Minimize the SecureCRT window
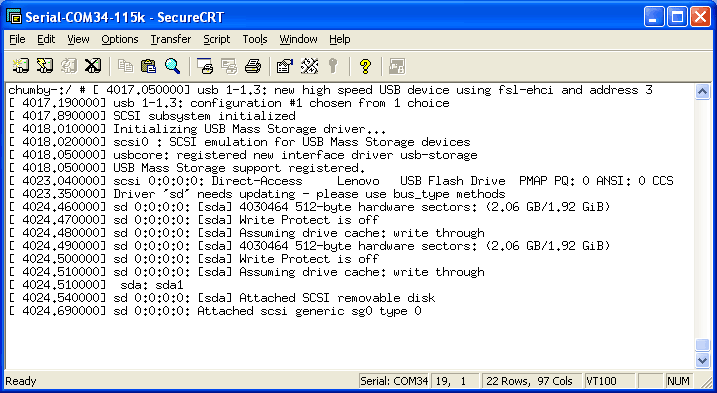The height and width of the screenshot is (393, 717). click(654, 17)
